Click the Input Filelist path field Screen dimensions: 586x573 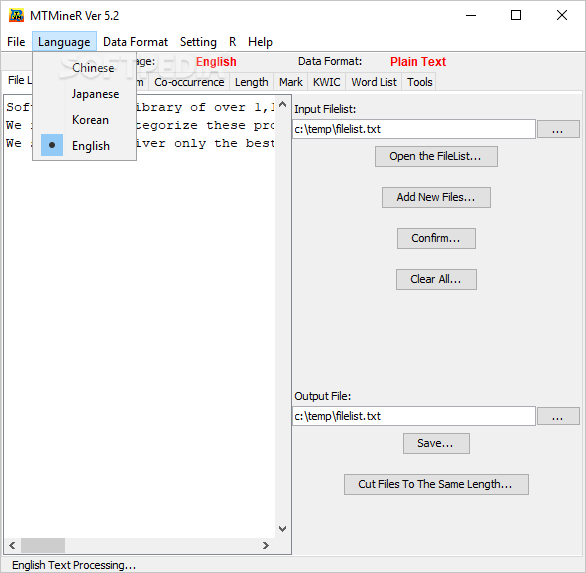click(414, 129)
